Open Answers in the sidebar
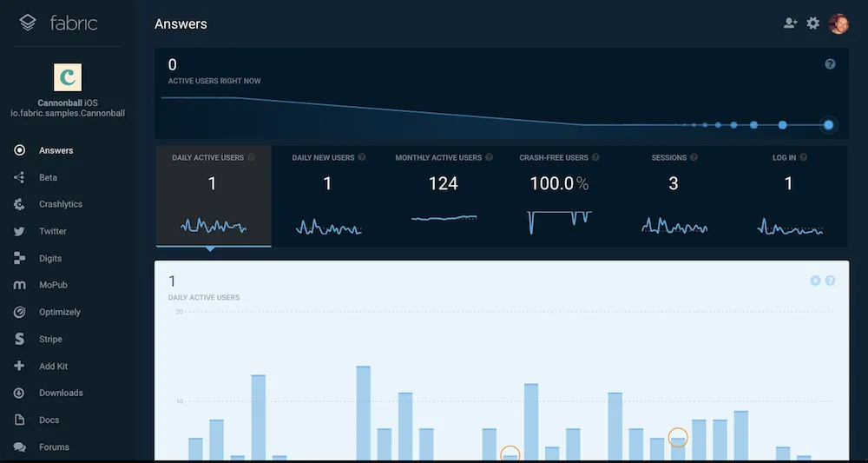This screenshot has height=463, width=868. click(x=56, y=150)
